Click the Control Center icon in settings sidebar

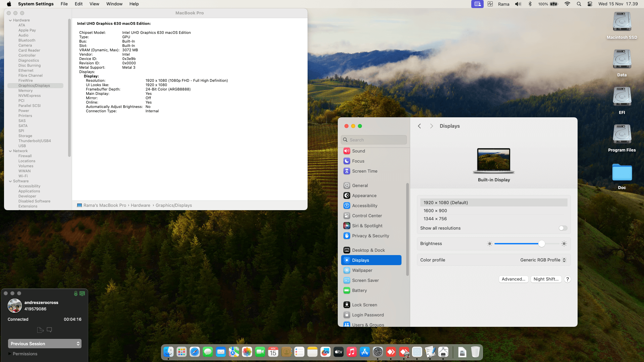point(347,216)
